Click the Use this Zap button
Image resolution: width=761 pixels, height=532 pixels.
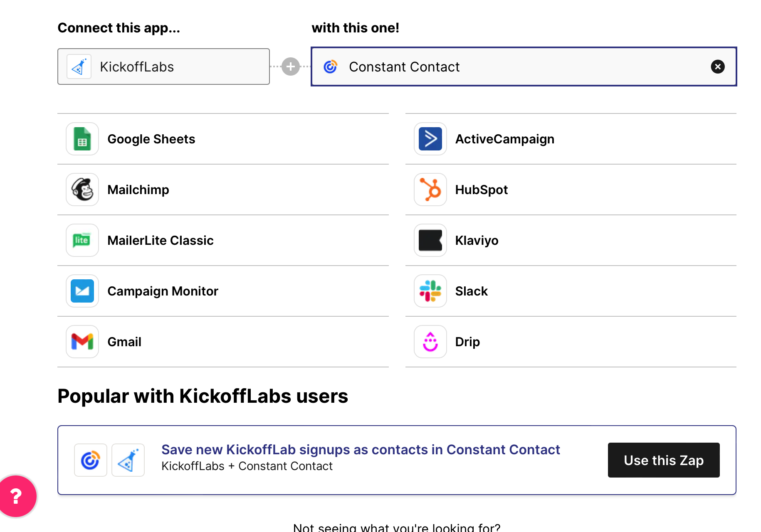click(x=664, y=460)
